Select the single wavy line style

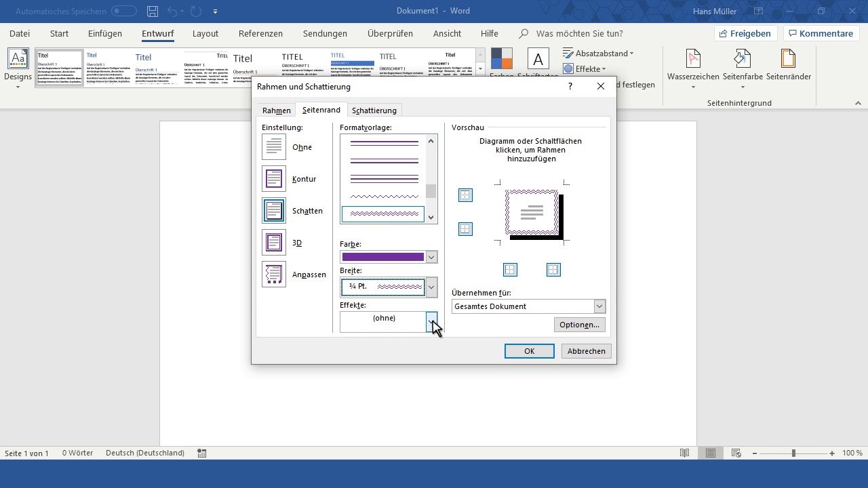tap(384, 197)
